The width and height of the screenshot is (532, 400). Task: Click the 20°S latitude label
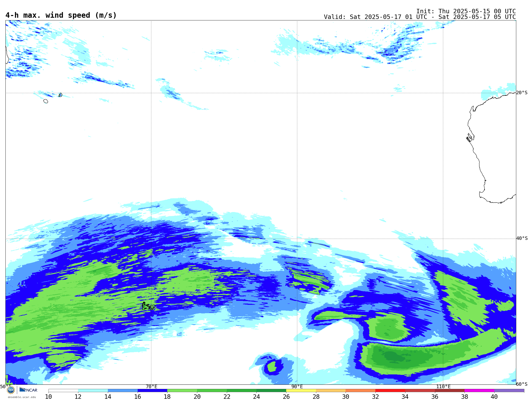tap(522, 93)
